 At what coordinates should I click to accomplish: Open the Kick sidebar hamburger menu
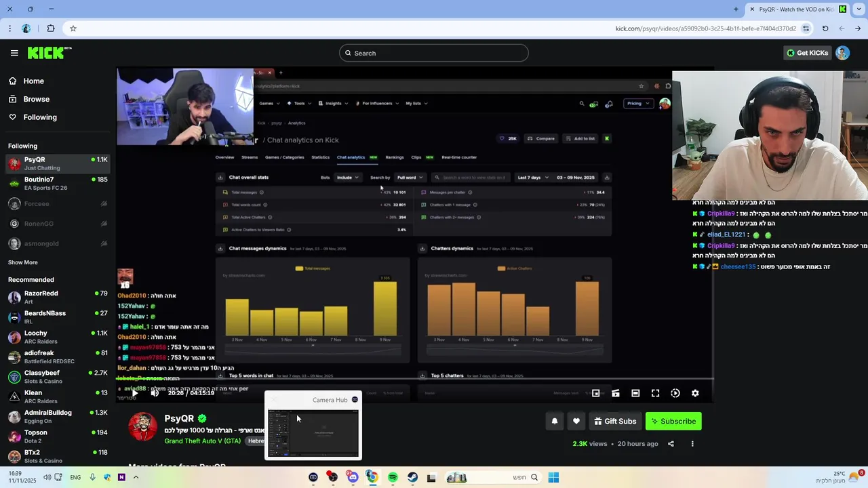14,53
